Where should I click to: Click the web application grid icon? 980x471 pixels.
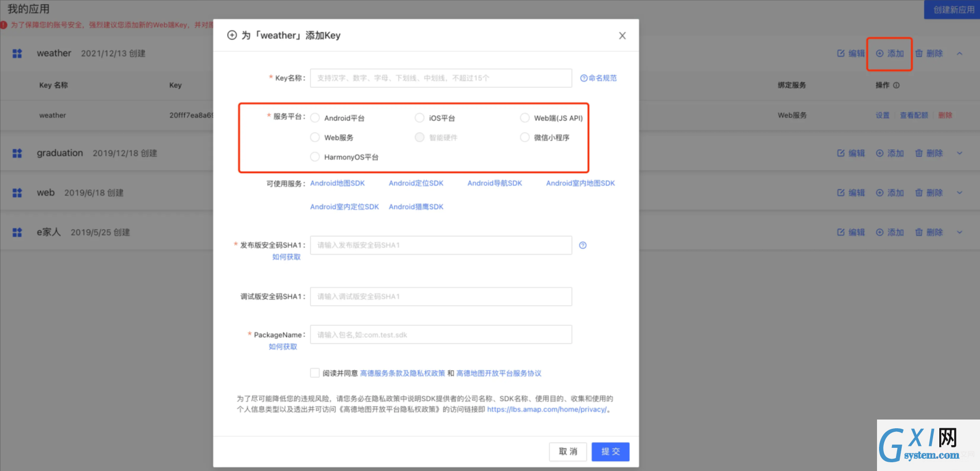pos(17,193)
